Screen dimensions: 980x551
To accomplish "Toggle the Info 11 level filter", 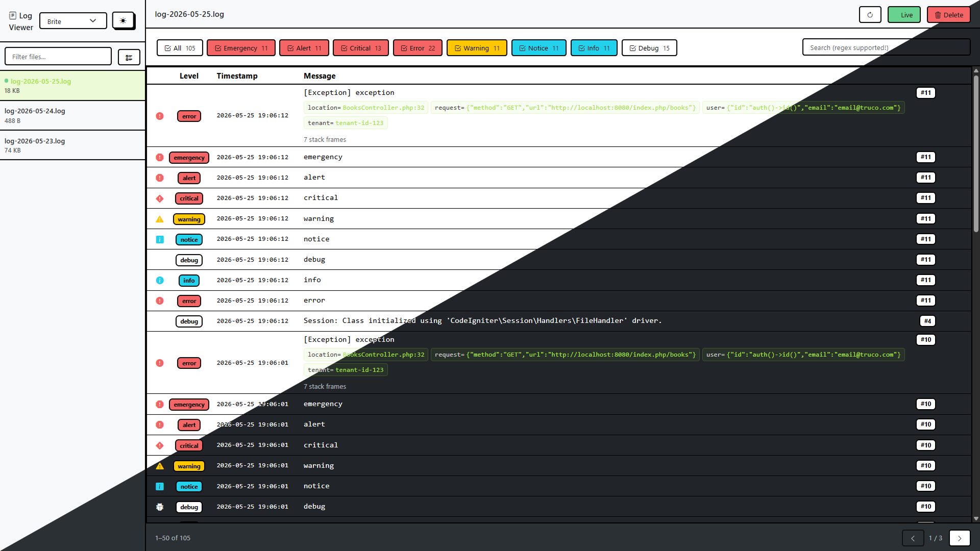I will pyautogui.click(x=594, y=48).
